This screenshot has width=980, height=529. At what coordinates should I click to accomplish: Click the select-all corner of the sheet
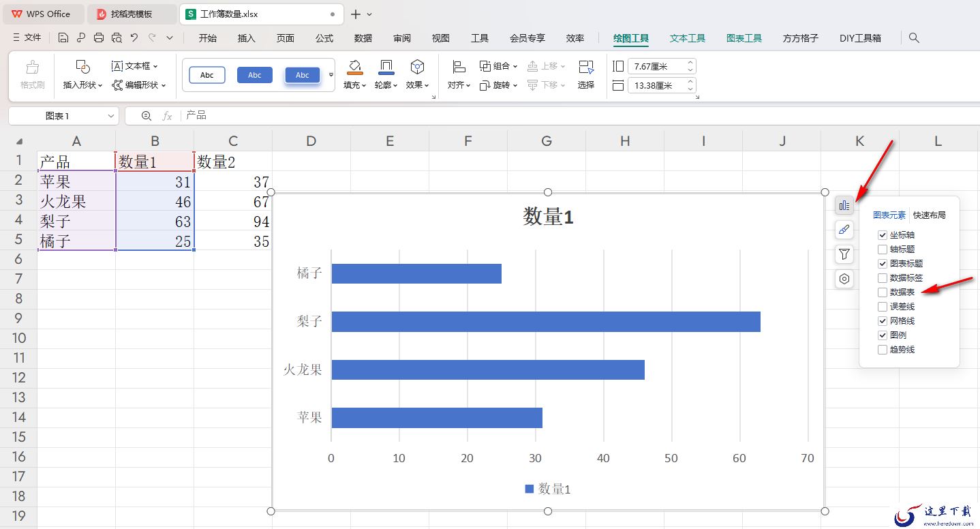(19, 141)
